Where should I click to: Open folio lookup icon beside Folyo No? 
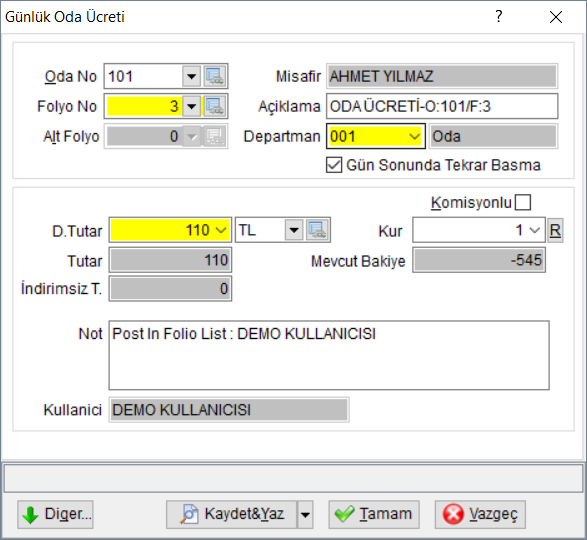(x=215, y=106)
